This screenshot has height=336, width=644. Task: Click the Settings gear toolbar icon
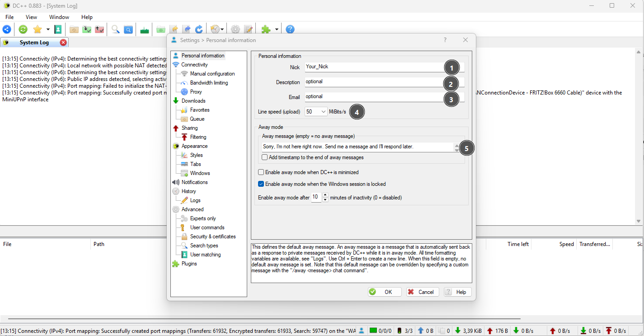click(x=235, y=29)
